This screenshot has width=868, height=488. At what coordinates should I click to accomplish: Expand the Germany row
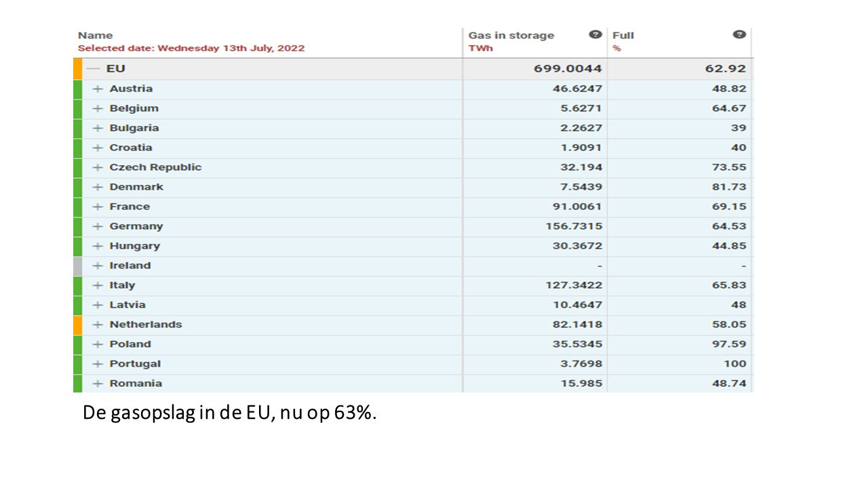pos(98,226)
